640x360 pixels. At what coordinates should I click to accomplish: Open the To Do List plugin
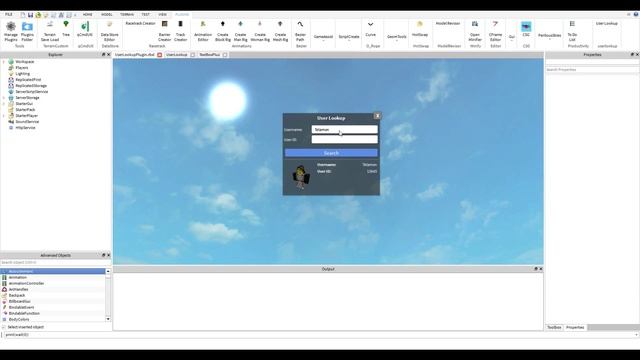572,31
